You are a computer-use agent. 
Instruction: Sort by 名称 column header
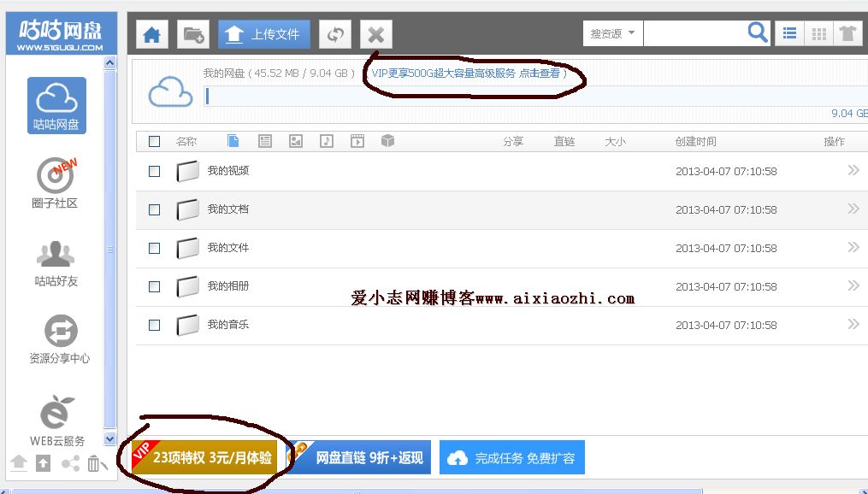click(186, 142)
